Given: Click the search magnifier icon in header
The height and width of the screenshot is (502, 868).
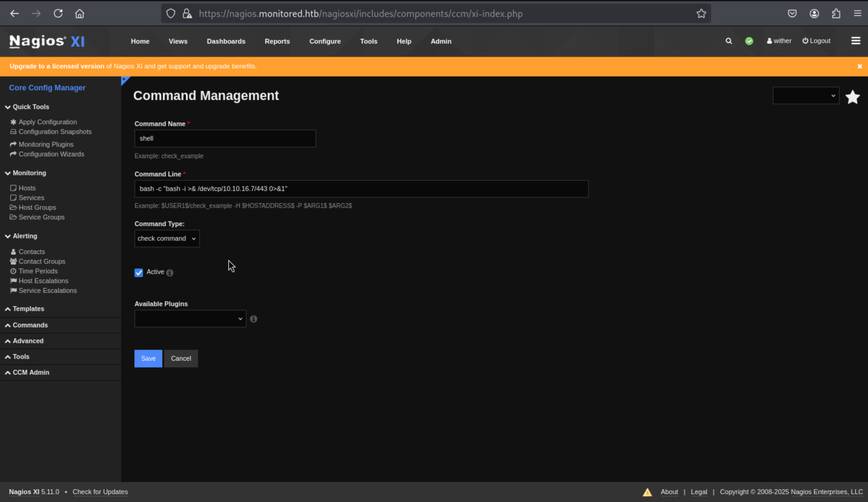Looking at the screenshot, I should pos(728,41).
